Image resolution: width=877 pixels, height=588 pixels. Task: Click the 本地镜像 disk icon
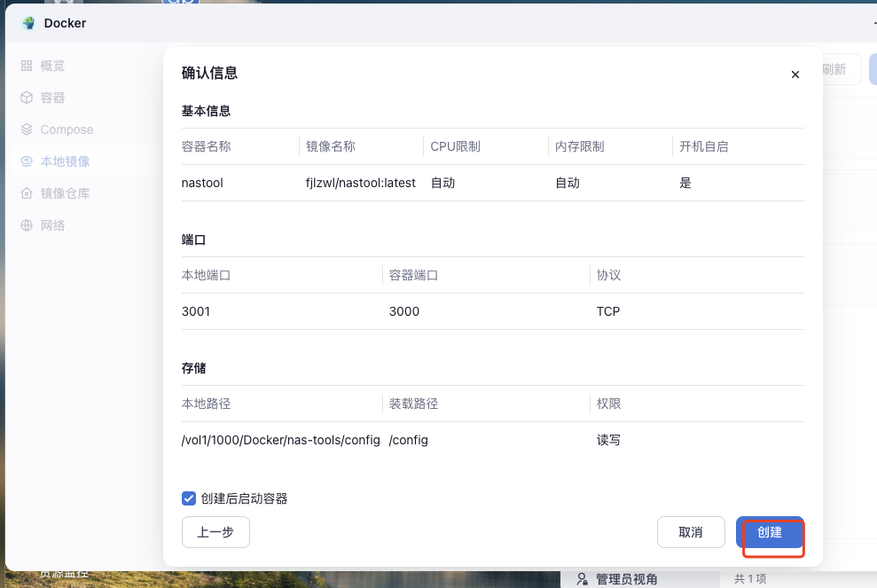point(27,161)
